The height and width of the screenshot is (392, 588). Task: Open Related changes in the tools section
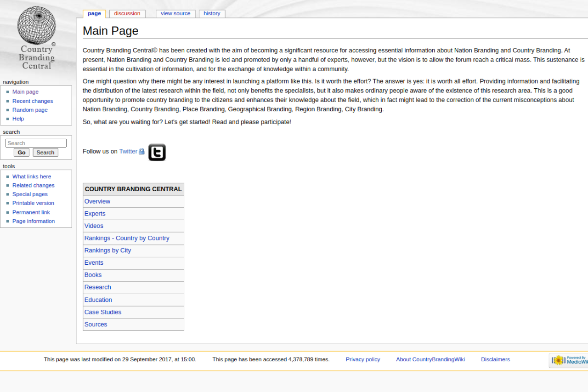pyautogui.click(x=33, y=185)
